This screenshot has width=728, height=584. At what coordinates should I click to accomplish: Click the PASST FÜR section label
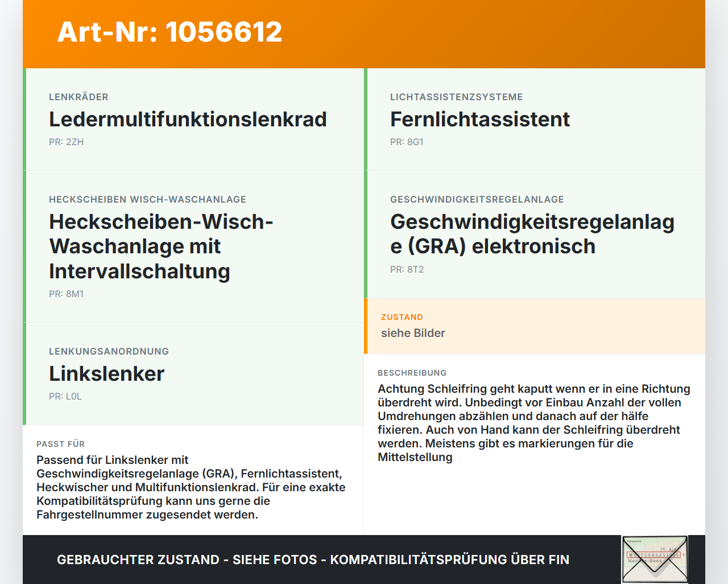(60, 444)
